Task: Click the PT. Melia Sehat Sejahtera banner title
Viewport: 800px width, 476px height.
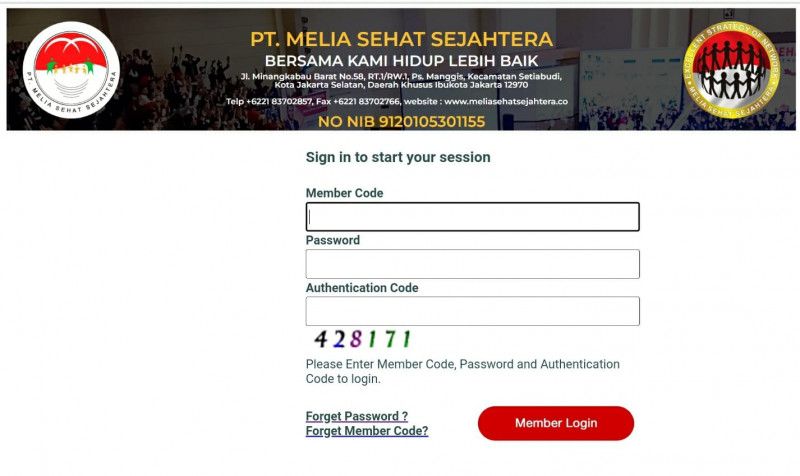Action: pos(401,40)
